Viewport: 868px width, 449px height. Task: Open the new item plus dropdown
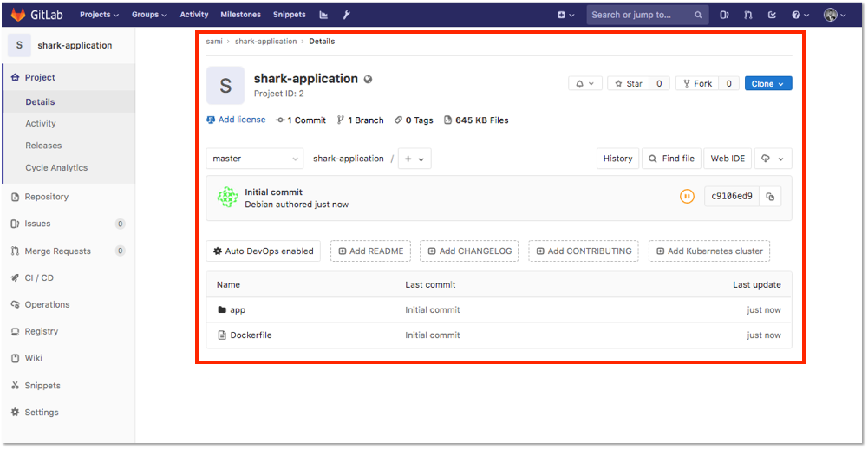click(565, 16)
